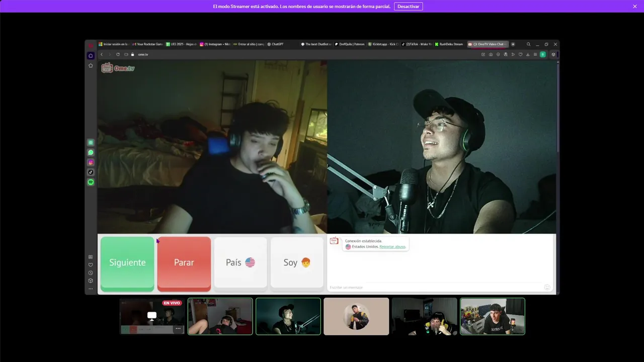This screenshot has height=362, width=644.
Task: Switch to TikTok Make Your Day tab
Action: point(417,44)
